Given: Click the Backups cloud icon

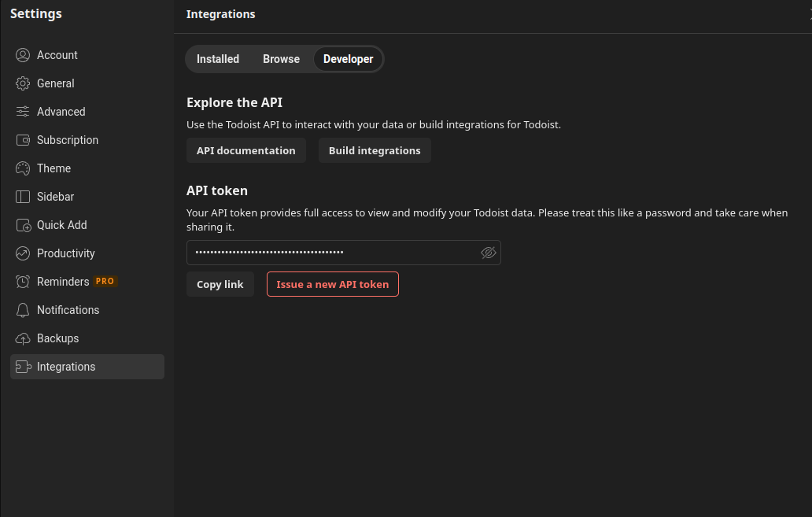Looking at the screenshot, I should 23,338.
